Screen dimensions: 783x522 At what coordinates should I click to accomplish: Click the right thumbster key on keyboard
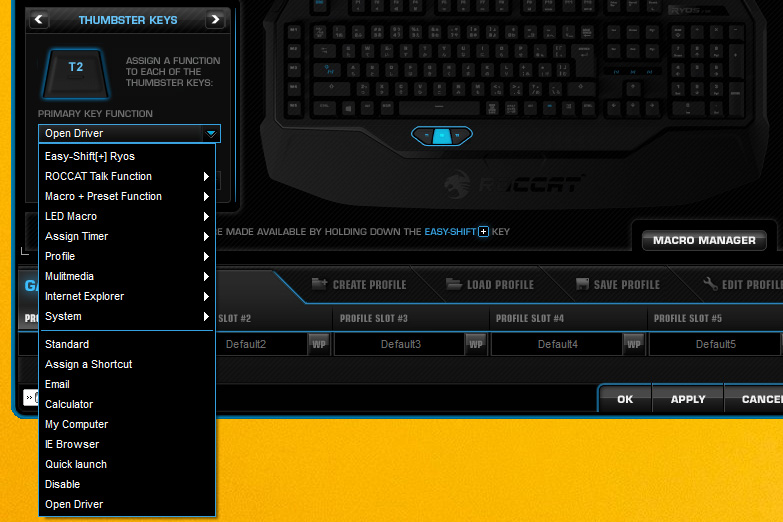[460, 135]
